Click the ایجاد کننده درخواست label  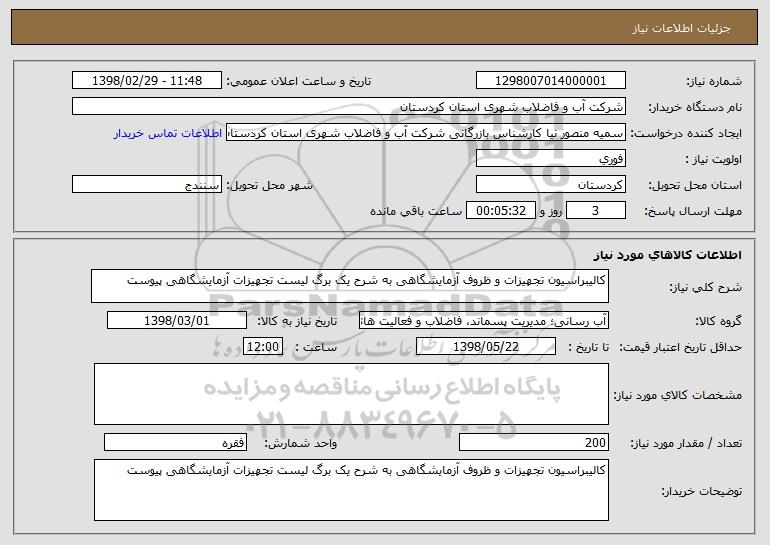(686, 134)
